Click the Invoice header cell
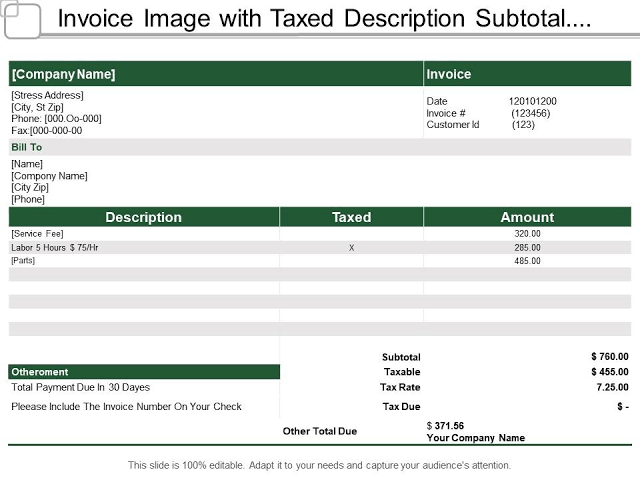 (527, 74)
